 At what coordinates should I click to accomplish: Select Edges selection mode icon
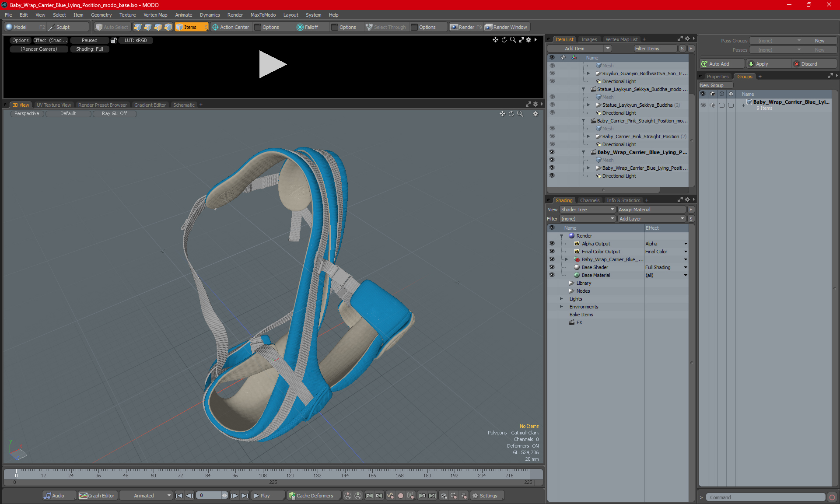(x=148, y=27)
